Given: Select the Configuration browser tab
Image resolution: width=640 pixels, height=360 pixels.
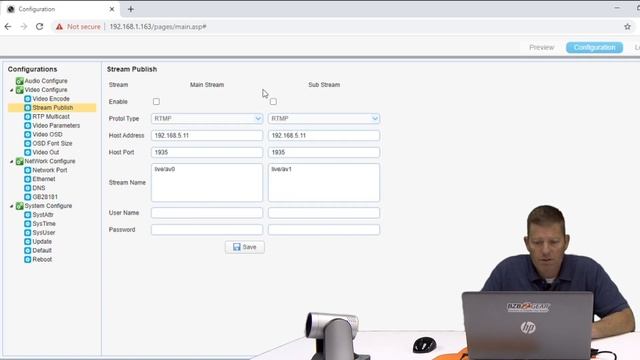Looking at the screenshot, I should coord(60,9).
